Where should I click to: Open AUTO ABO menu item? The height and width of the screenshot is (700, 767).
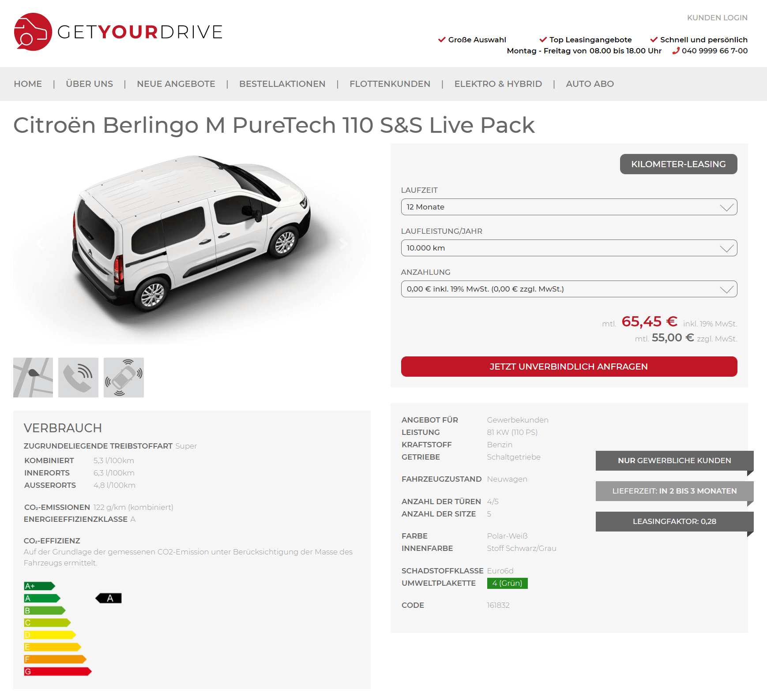click(590, 84)
